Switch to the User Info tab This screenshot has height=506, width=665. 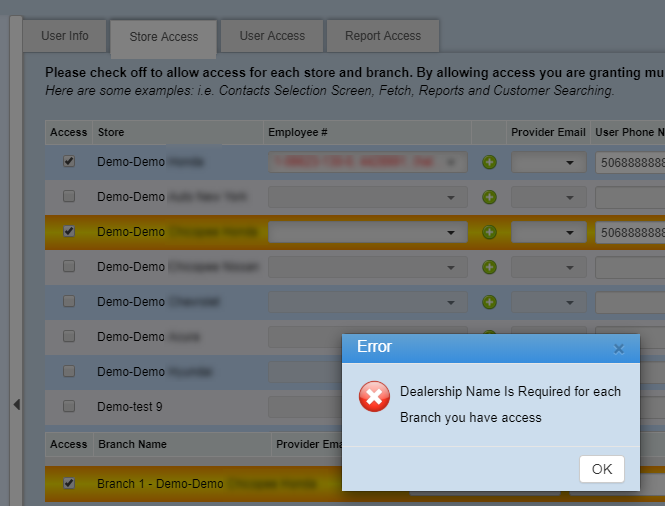65,36
